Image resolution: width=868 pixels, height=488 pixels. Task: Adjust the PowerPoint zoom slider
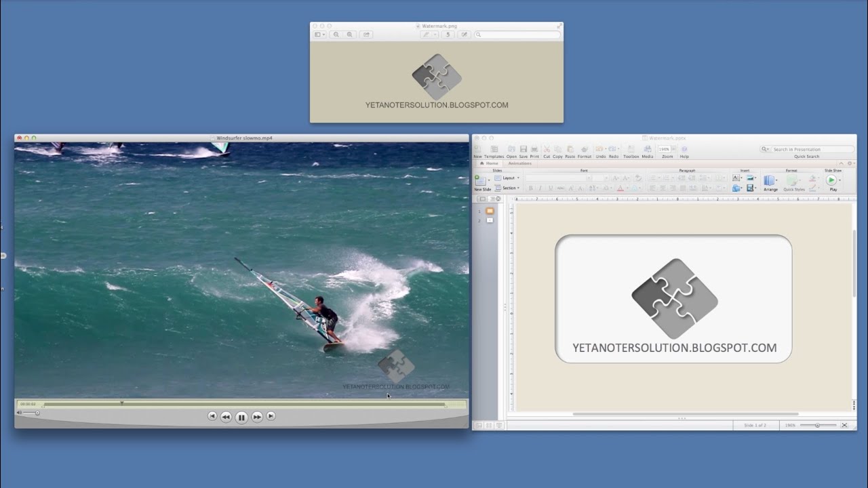point(817,425)
